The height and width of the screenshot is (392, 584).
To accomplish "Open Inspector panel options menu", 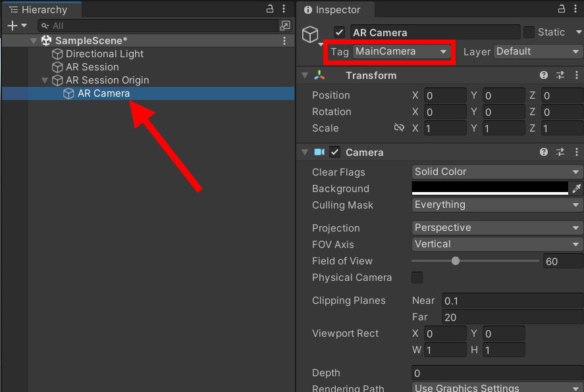I will (x=575, y=9).
